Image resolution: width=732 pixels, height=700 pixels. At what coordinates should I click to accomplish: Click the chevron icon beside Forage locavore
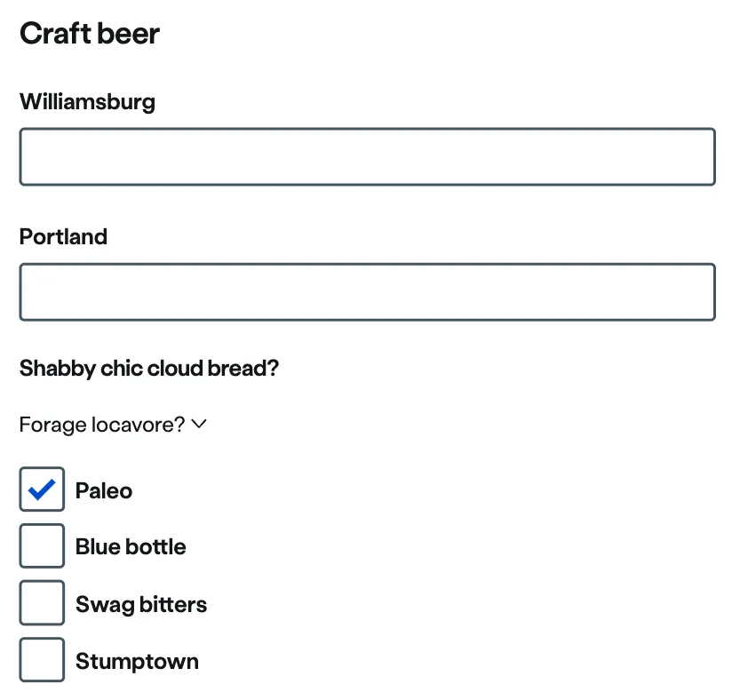(199, 426)
